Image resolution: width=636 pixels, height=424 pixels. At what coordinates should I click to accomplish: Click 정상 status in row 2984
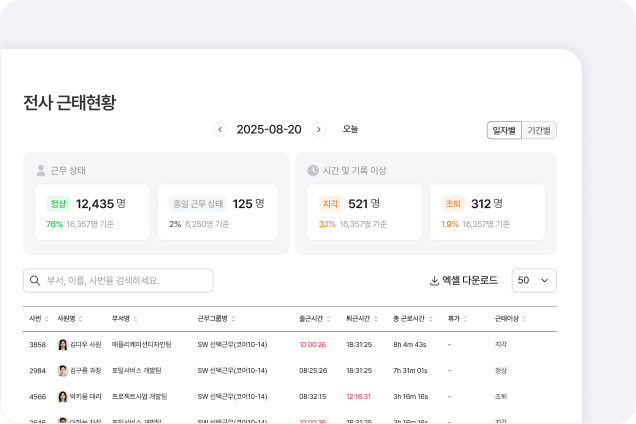pos(501,370)
